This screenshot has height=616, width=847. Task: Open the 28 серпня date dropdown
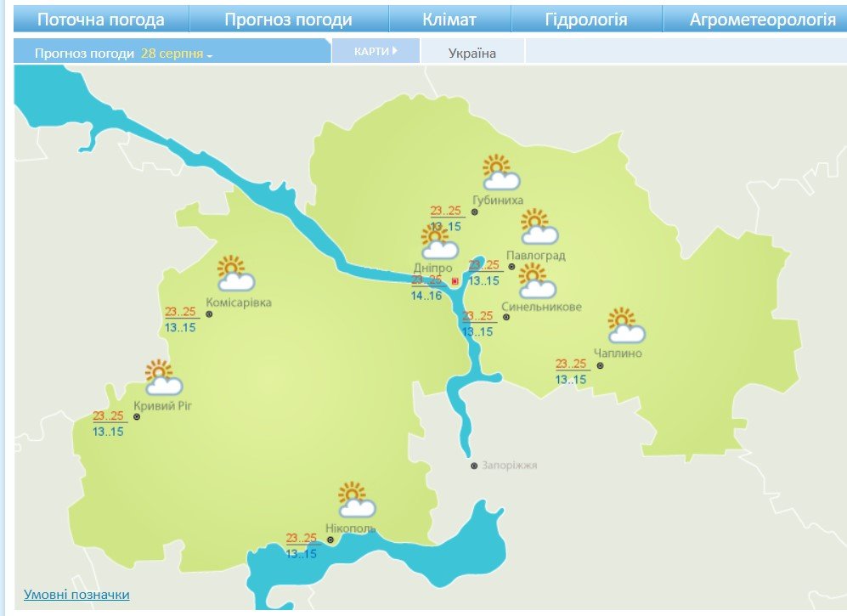(x=176, y=53)
